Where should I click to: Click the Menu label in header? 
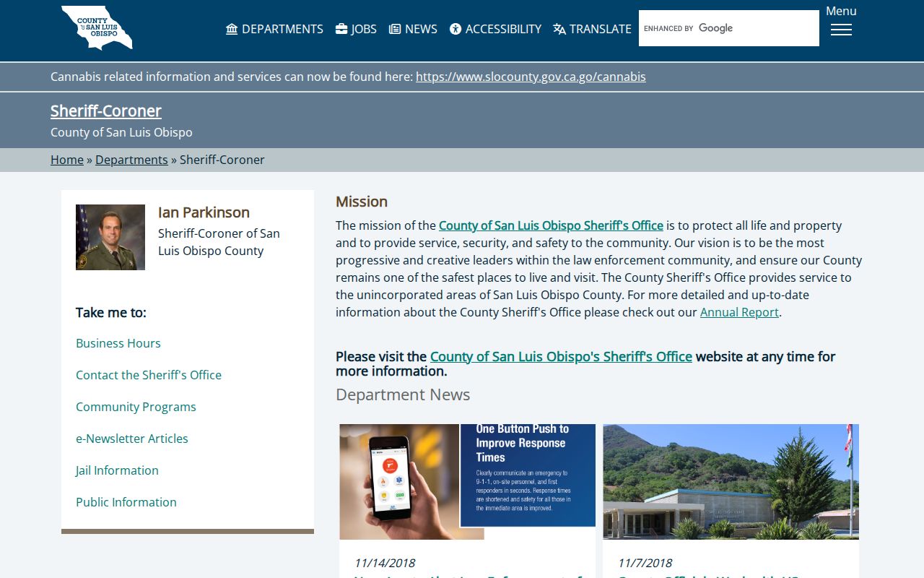tap(841, 11)
